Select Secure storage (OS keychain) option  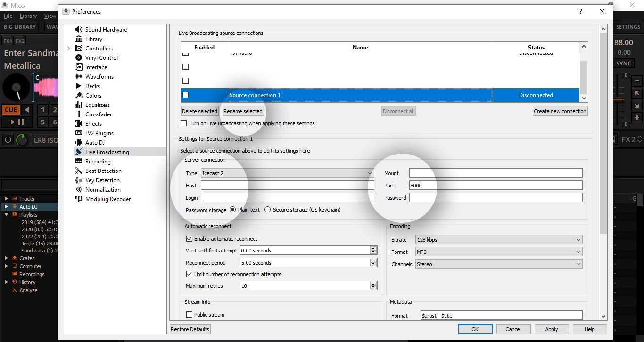(268, 210)
